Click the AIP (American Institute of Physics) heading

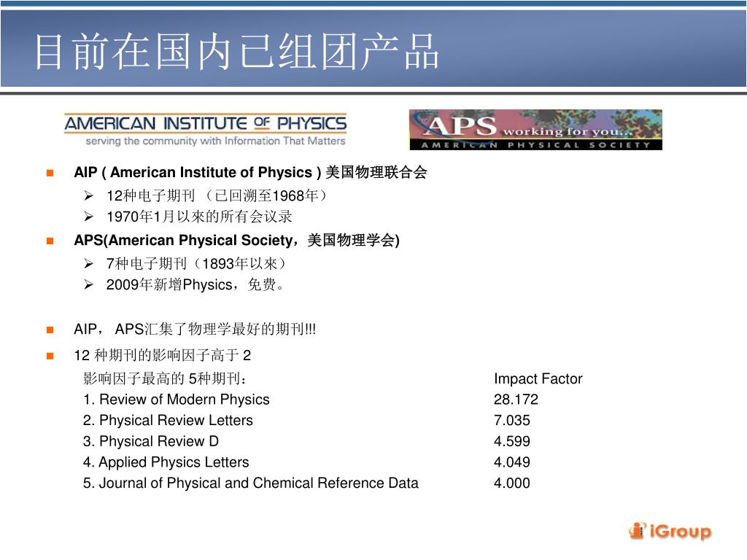(250, 172)
